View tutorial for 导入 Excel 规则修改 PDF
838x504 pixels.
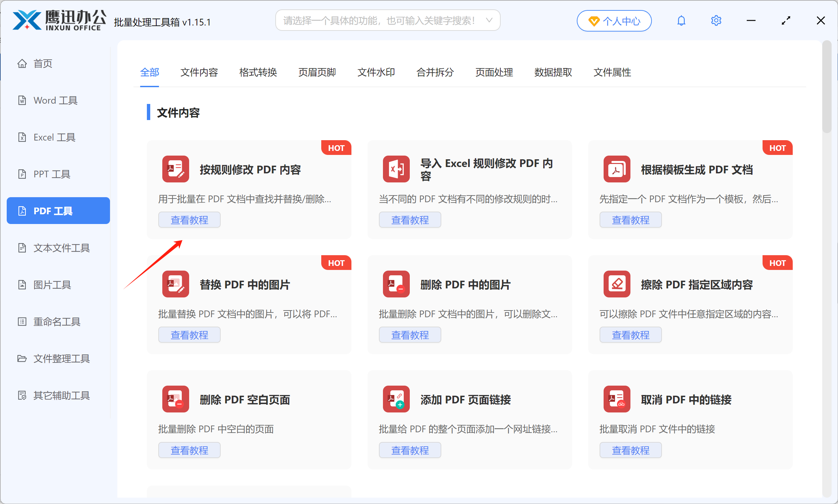click(410, 220)
